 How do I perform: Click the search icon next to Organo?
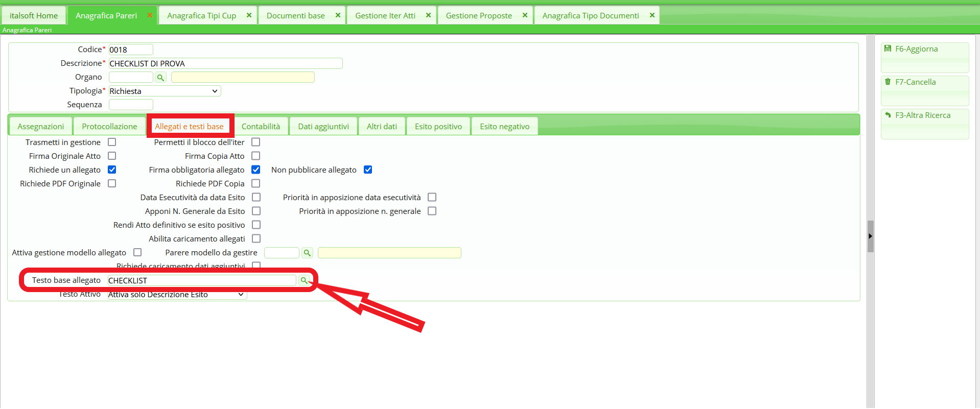point(160,78)
